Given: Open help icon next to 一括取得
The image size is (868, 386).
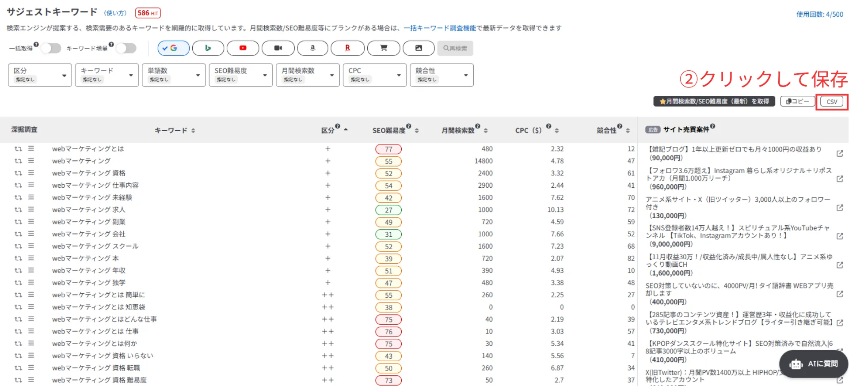Looking at the screenshot, I should click(36, 44).
